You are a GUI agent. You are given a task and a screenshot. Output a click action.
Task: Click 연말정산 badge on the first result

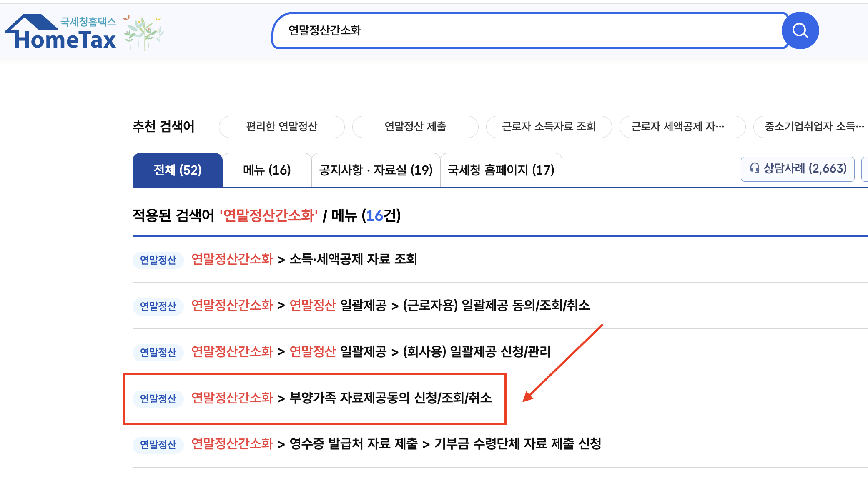[x=158, y=260]
